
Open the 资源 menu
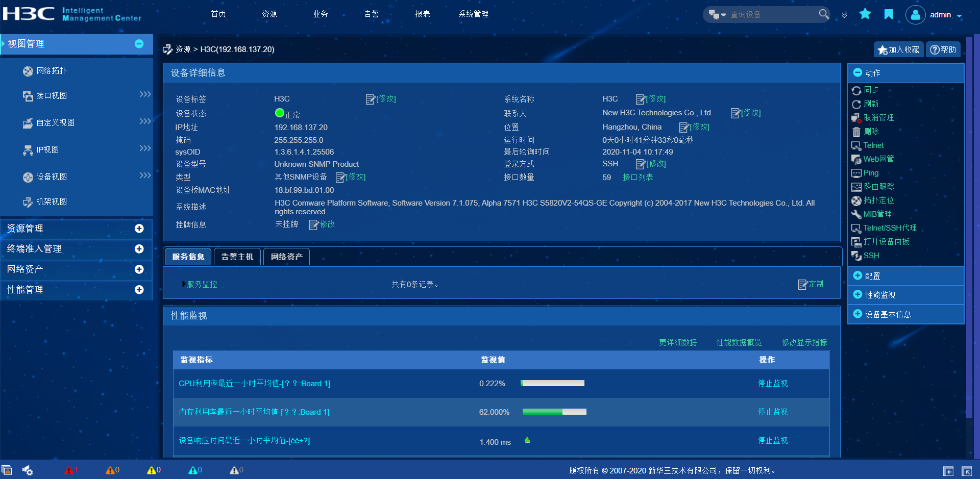pyautogui.click(x=269, y=14)
